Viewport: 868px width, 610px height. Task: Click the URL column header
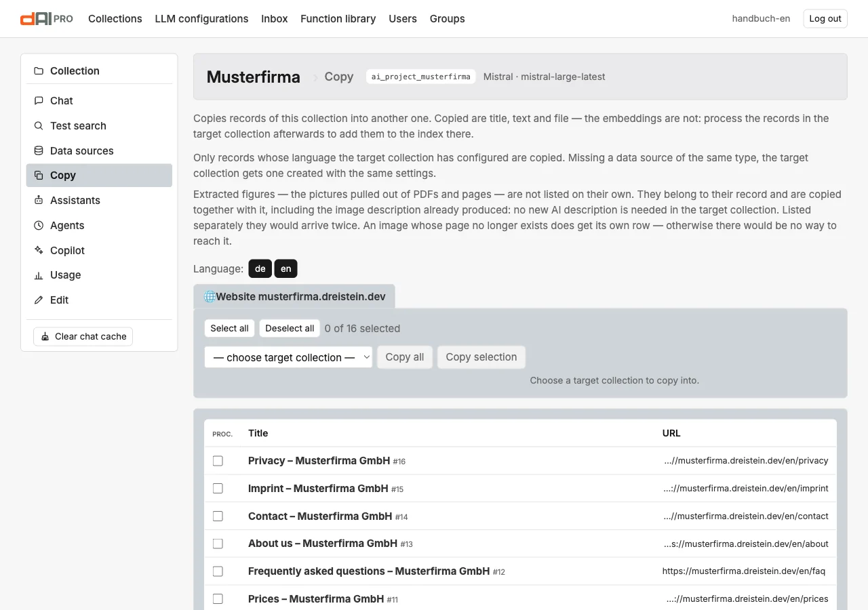[671, 433]
